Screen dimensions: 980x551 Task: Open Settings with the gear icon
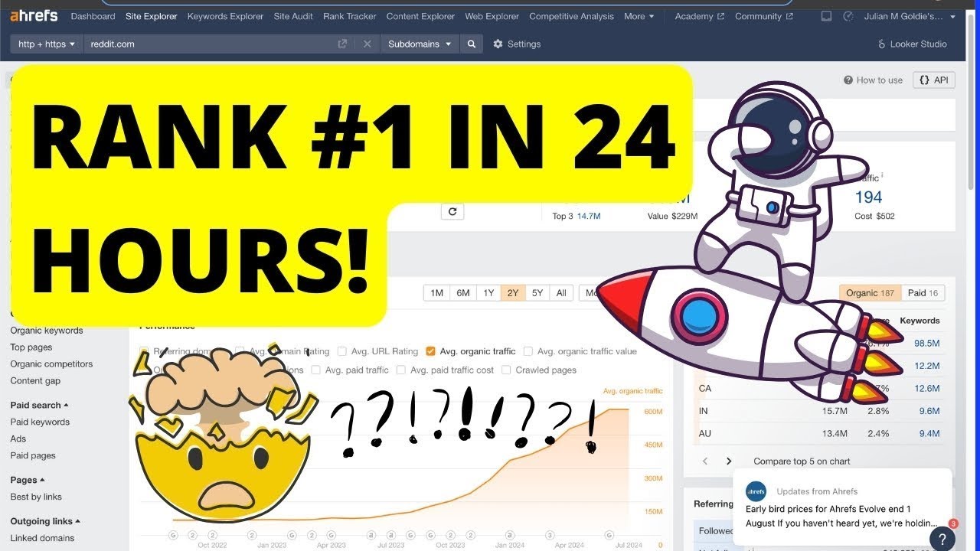click(x=498, y=44)
